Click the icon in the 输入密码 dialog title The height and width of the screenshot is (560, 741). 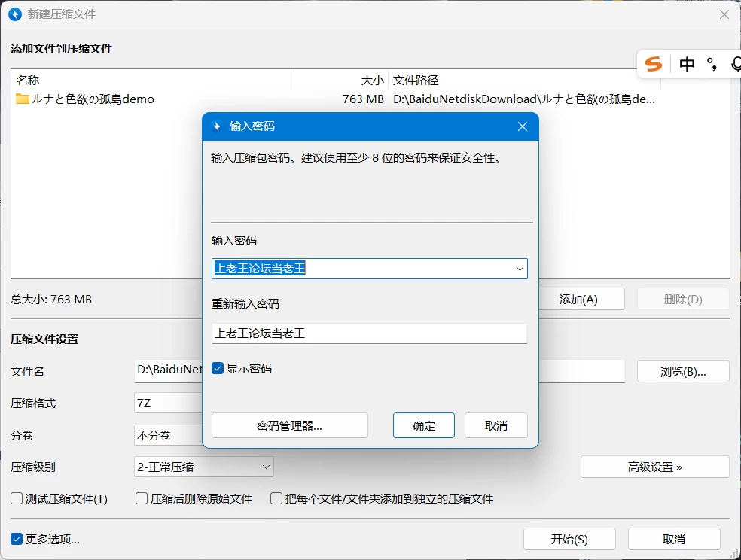coord(216,126)
